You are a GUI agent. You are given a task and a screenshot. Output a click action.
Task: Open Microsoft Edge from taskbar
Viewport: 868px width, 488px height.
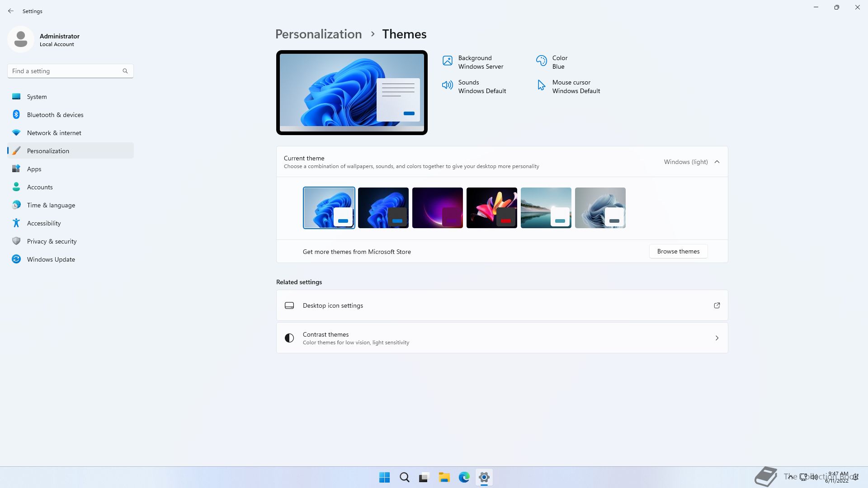coord(464,477)
